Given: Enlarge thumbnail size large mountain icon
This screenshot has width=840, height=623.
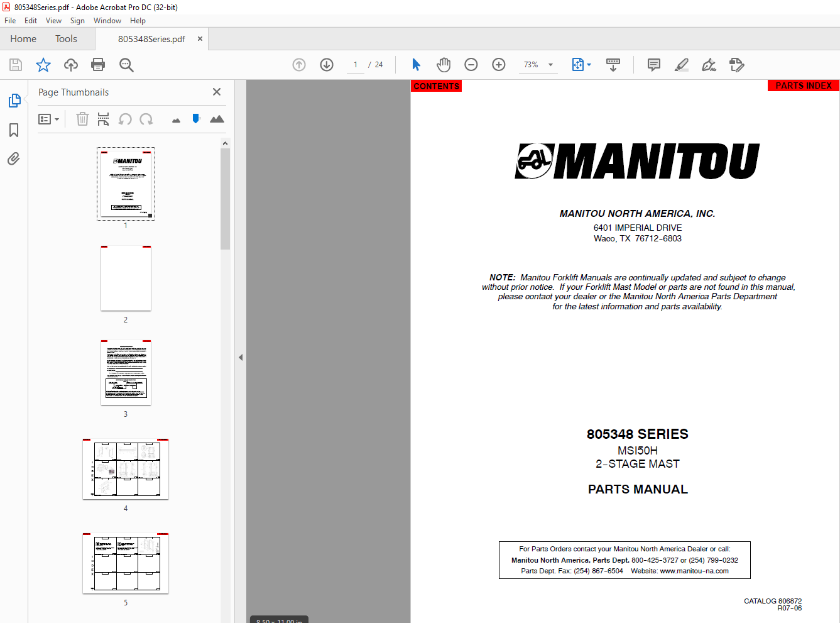Looking at the screenshot, I should [x=217, y=118].
